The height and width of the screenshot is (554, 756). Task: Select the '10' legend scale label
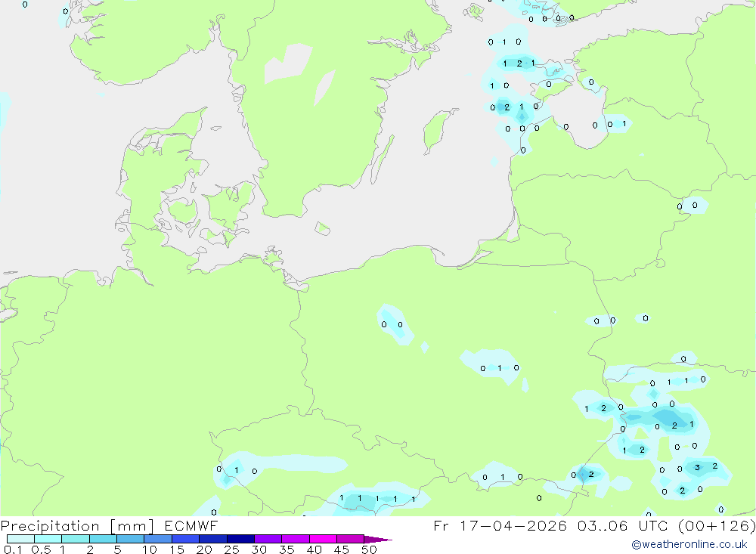click(x=150, y=549)
